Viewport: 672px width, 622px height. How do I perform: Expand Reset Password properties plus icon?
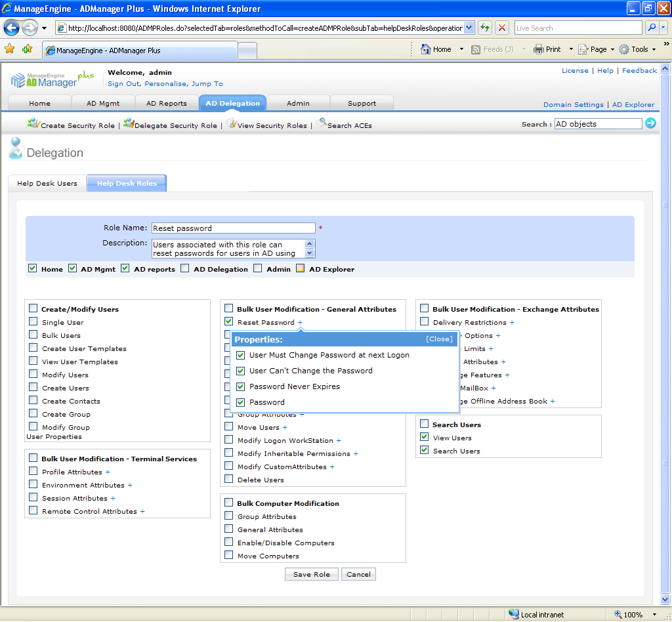(300, 322)
